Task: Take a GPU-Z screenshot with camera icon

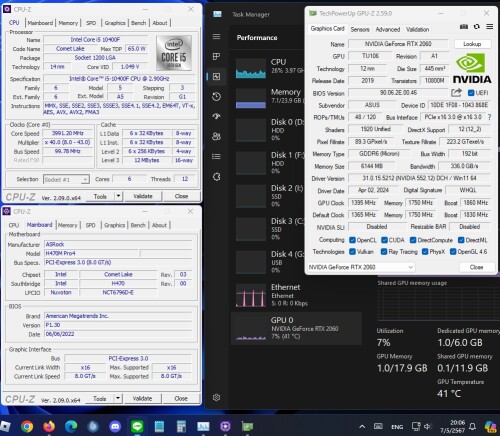Action: tap(464, 27)
